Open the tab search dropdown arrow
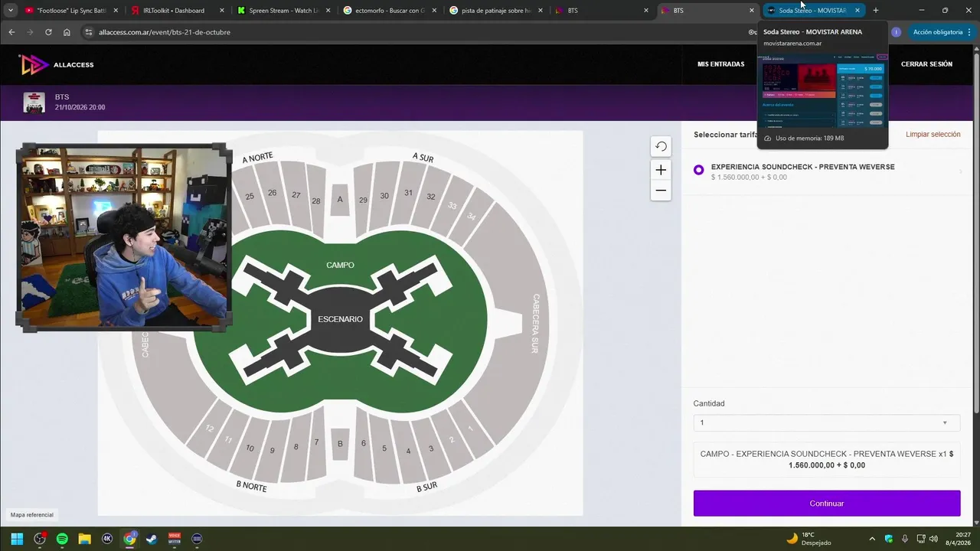This screenshot has width=980, height=551. click(10, 11)
